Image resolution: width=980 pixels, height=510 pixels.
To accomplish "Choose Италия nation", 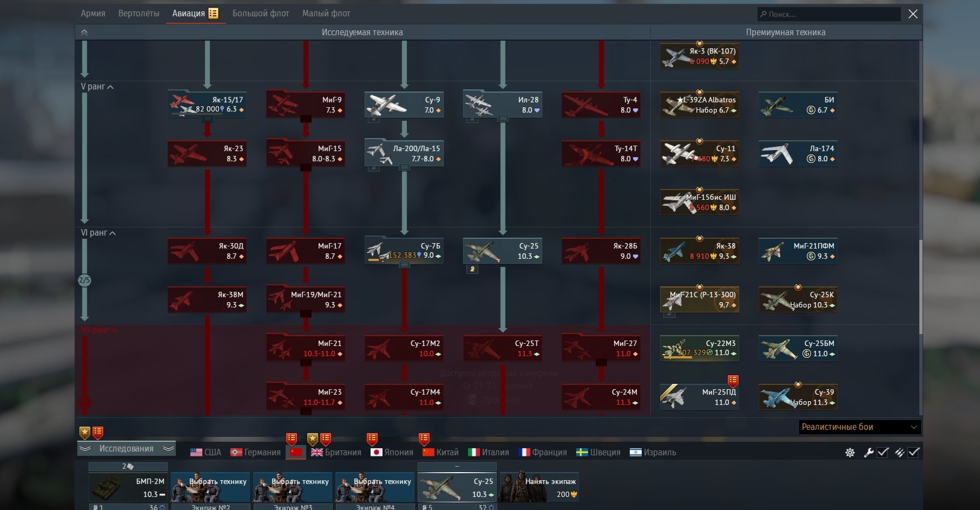I will point(489,452).
